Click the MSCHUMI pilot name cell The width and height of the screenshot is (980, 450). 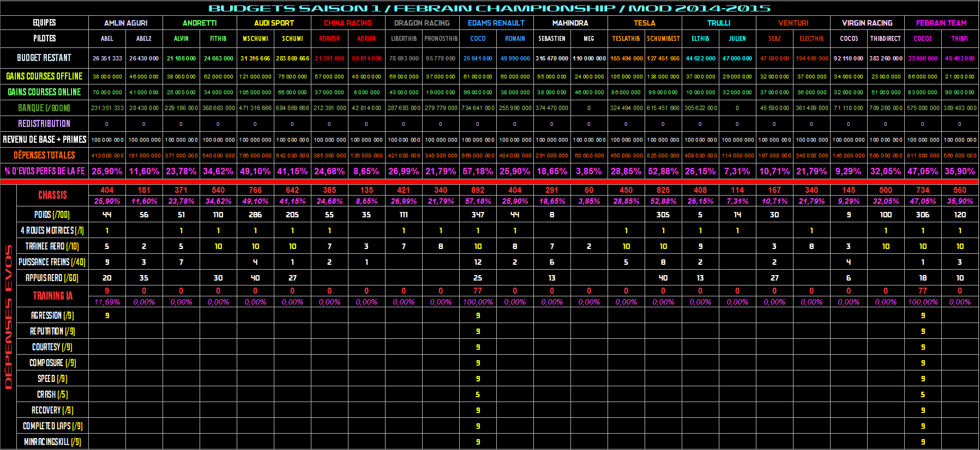[x=255, y=39]
